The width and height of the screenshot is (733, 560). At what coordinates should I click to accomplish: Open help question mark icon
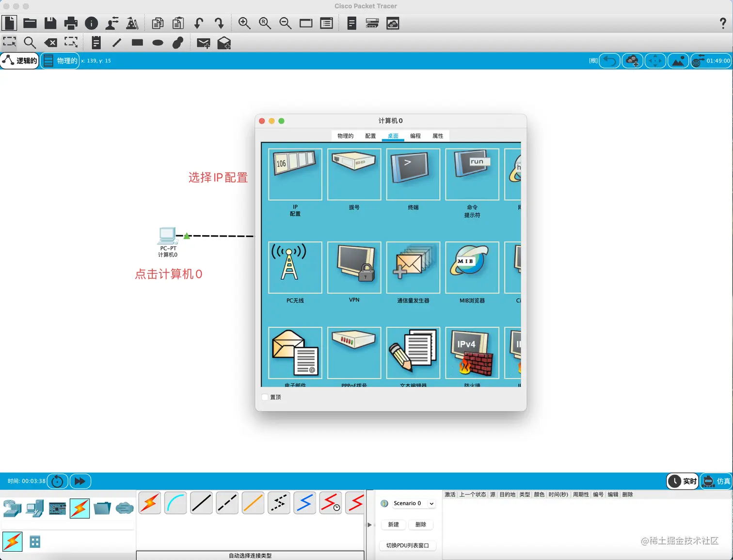723,23
